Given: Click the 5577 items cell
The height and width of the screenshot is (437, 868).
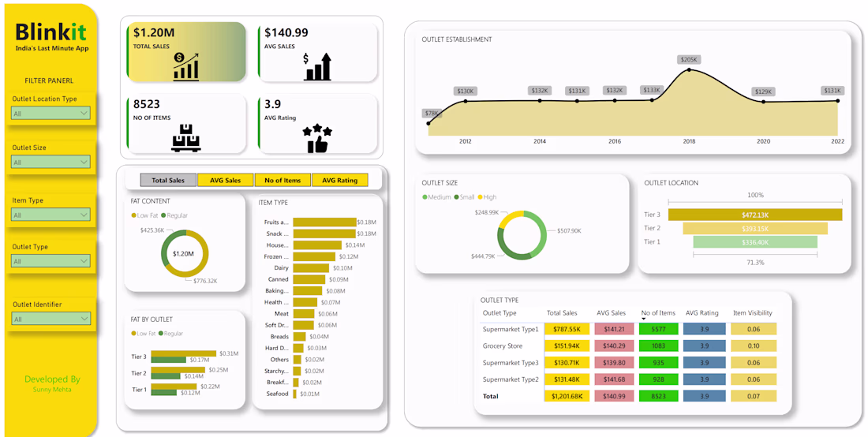Looking at the screenshot, I should click(658, 329).
